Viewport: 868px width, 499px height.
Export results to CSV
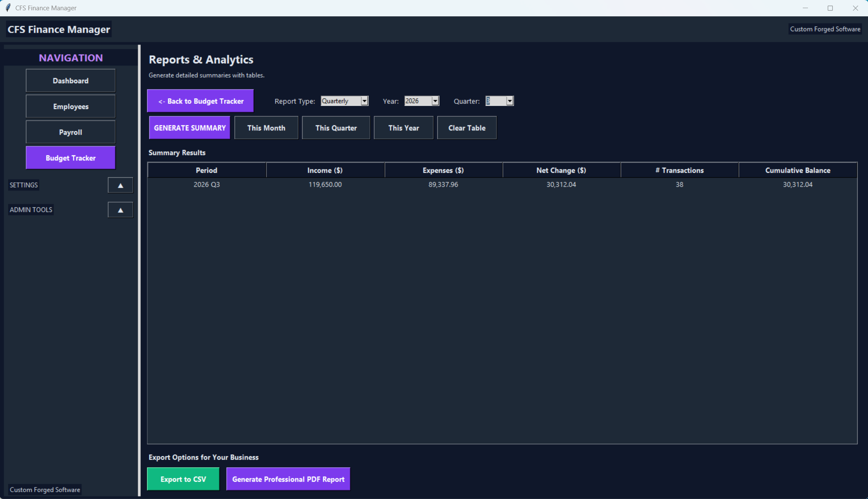[x=183, y=479]
